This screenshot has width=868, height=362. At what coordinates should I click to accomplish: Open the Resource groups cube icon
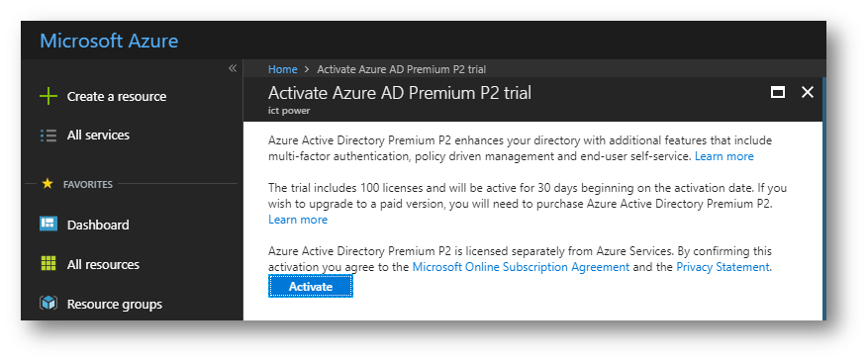(x=48, y=304)
